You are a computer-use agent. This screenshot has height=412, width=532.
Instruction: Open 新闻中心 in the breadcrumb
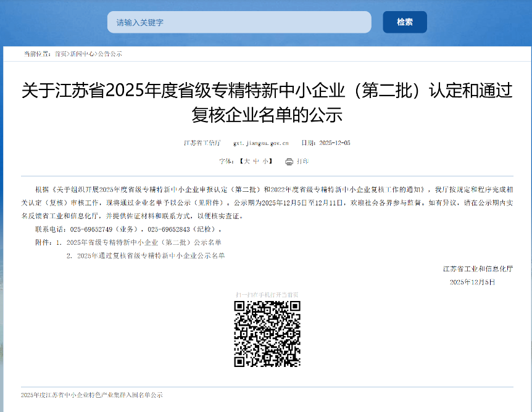[82, 54]
